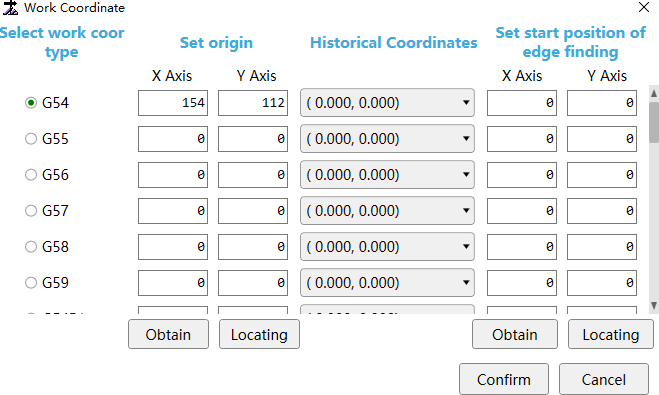The image size is (659, 395).
Task: Click G58 set origin Y Axis field
Action: [x=253, y=247]
